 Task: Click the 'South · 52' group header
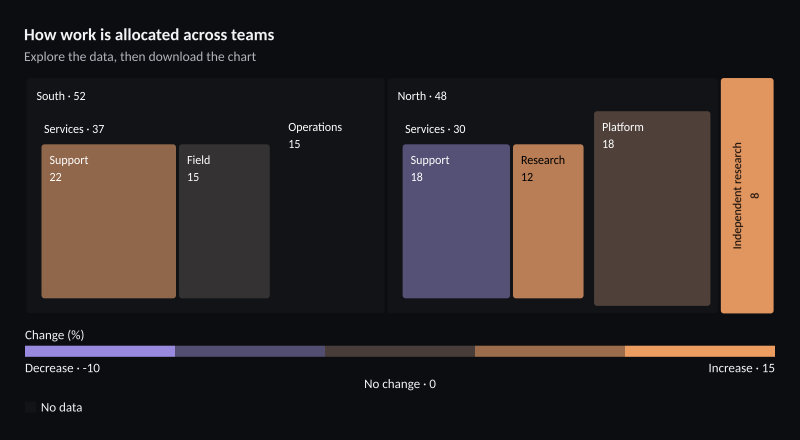tap(61, 96)
